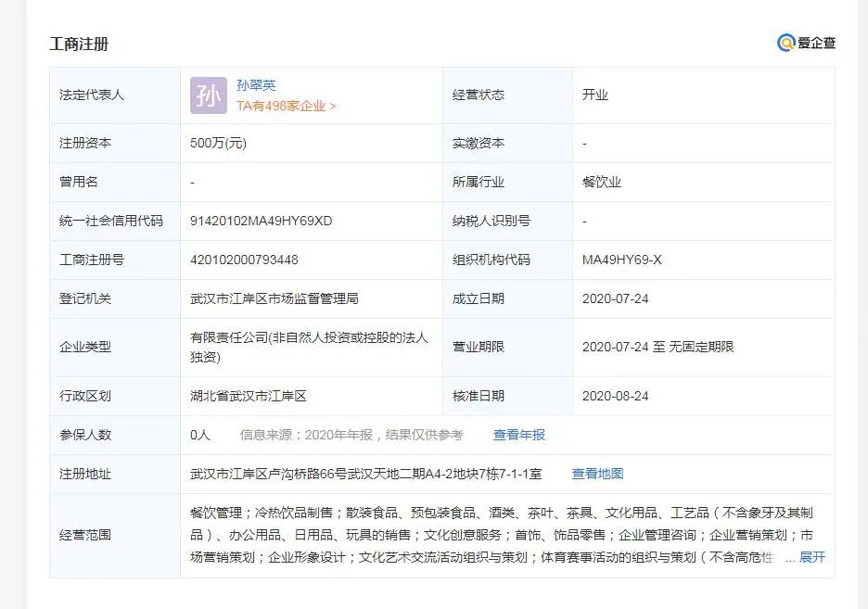Image resolution: width=868 pixels, height=609 pixels.
Task: Click 纳税人识别号 label cell
Action: click(x=507, y=221)
